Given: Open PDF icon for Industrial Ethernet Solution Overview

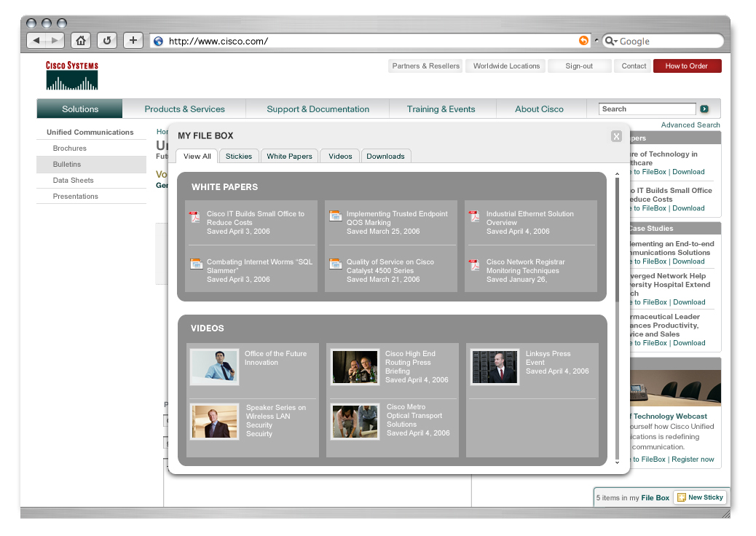Looking at the screenshot, I should [474, 217].
